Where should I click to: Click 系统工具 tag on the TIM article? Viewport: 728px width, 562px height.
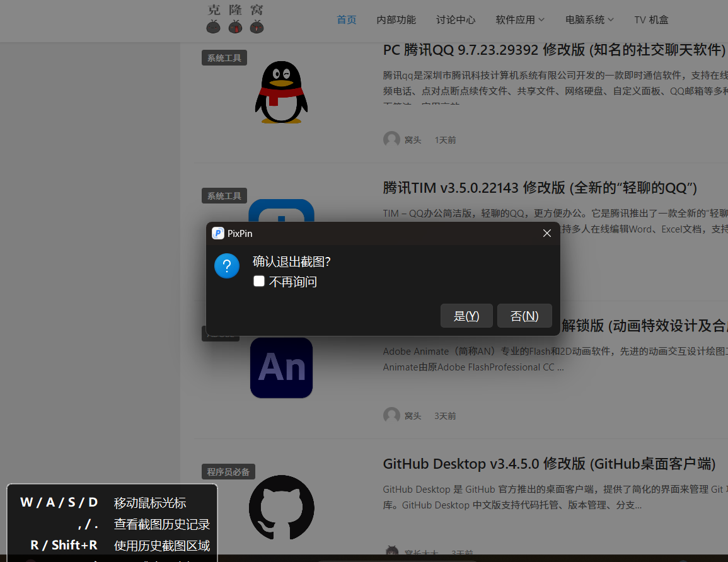[x=224, y=196]
